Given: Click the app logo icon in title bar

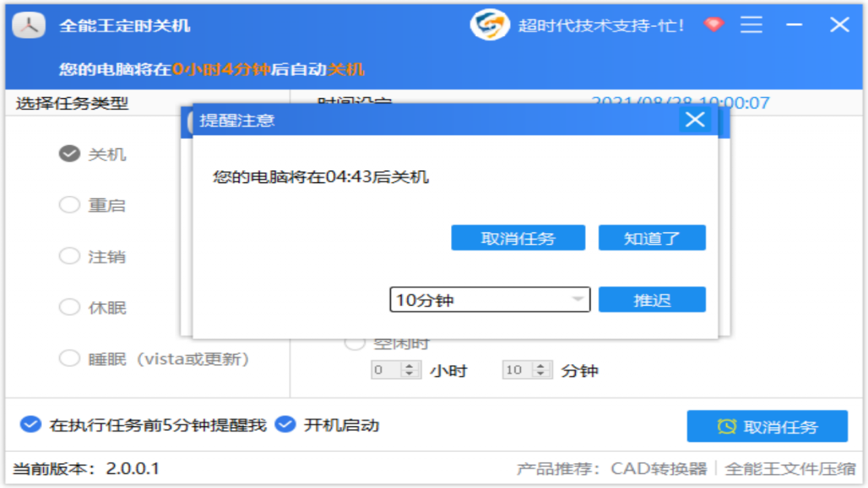Looking at the screenshot, I should click(x=28, y=24).
